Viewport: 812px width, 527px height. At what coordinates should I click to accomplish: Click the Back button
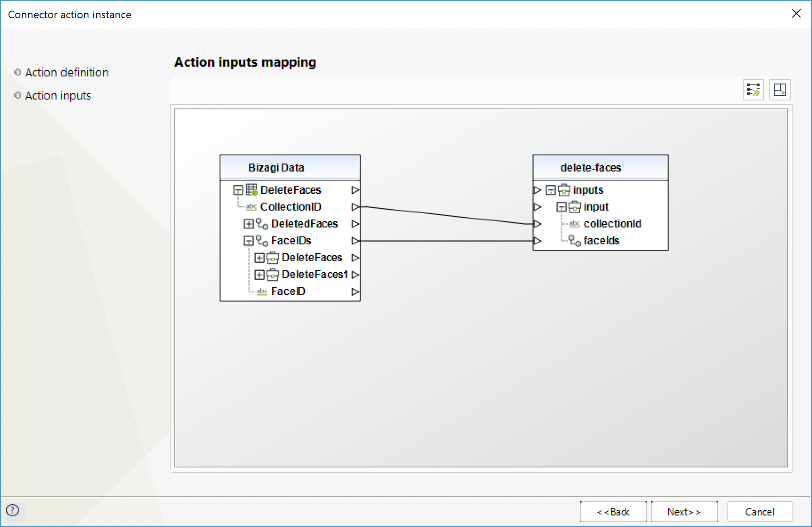point(613,512)
